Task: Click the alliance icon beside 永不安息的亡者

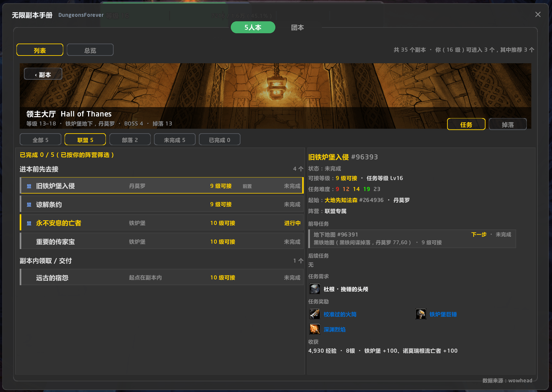Action: coord(29,223)
